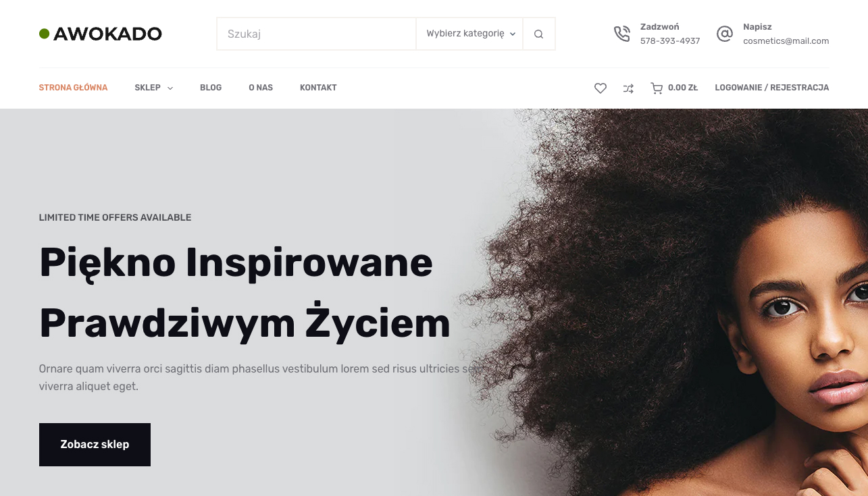Open the wishlist heart icon
Image resolution: width=868 pixels, height=496 pixels.
(601, 88)
